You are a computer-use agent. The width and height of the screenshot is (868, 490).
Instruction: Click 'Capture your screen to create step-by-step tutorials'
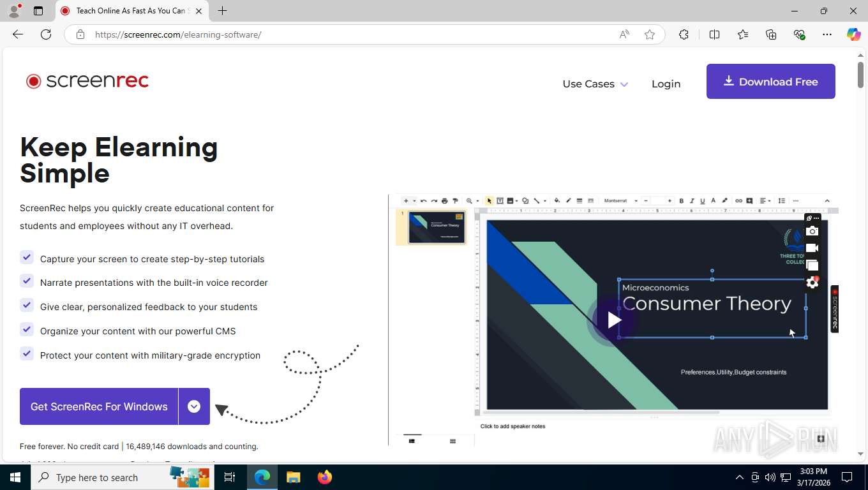pyautogui.click(x=152, y=259)
